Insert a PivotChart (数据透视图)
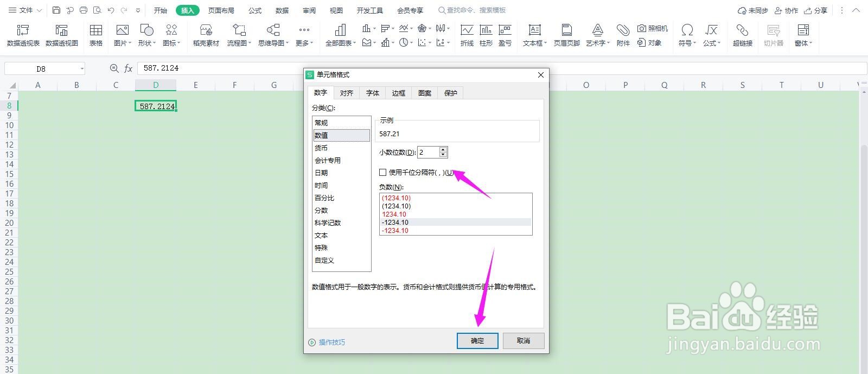868x374 pixels. point(61,35)
